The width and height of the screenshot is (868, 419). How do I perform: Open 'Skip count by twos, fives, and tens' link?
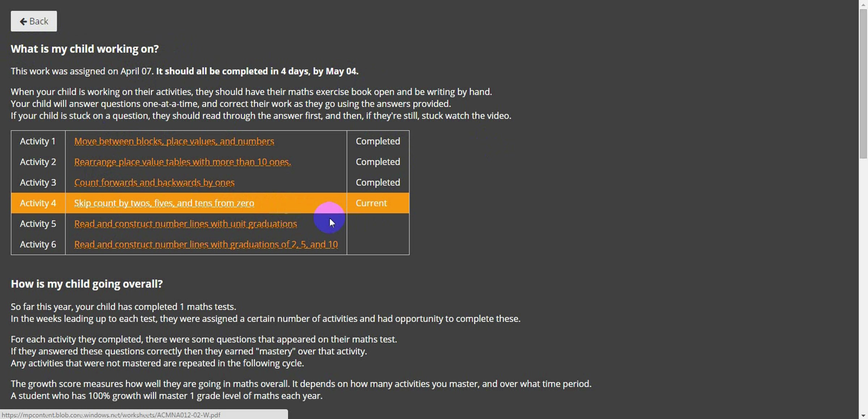[164, 203]
